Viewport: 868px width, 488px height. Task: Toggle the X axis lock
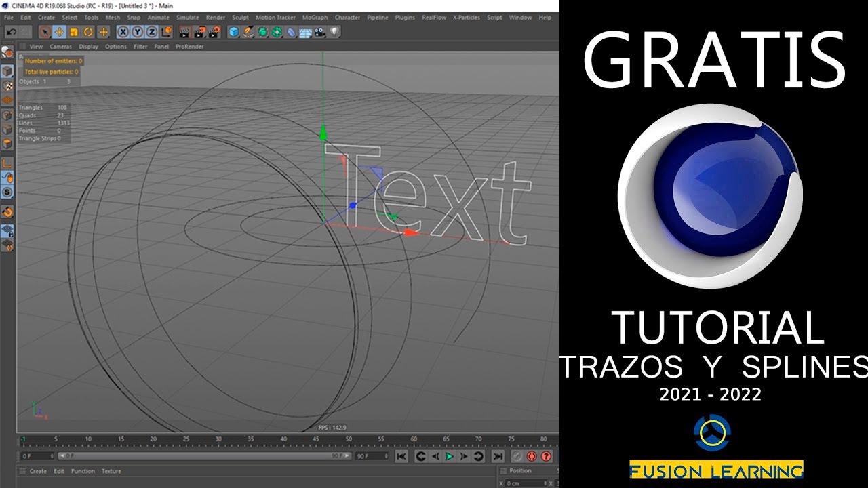click(x=123, y=32)
